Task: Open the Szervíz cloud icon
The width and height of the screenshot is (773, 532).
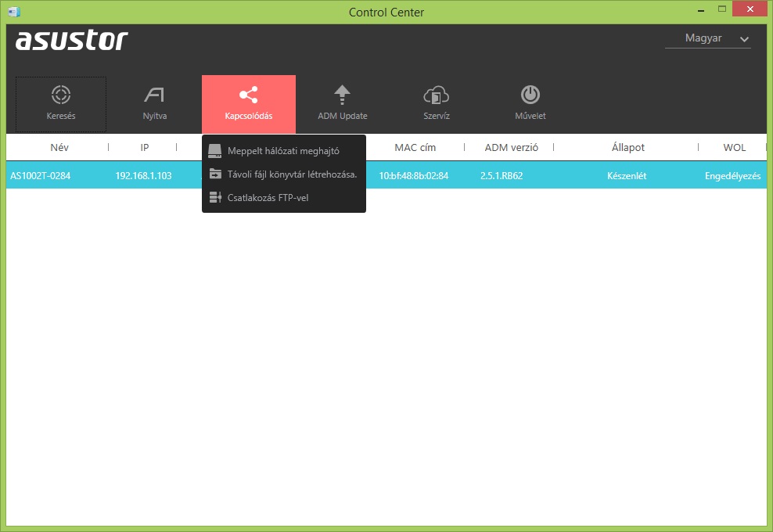Action: click(x=437, y=95)
